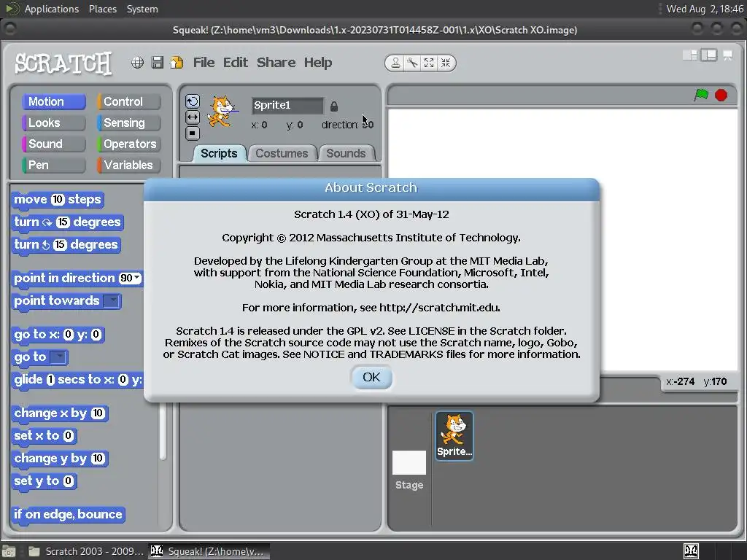Open the Applications menu in top panel
The height and width of the screenshot is (560, 747).
(52, 9)
